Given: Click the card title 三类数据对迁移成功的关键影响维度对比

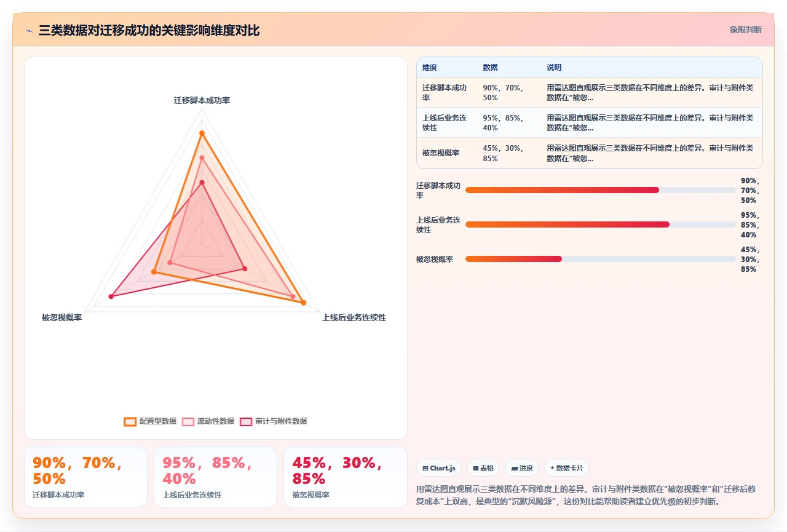Looking at the screenshot, I should [149, 30].
